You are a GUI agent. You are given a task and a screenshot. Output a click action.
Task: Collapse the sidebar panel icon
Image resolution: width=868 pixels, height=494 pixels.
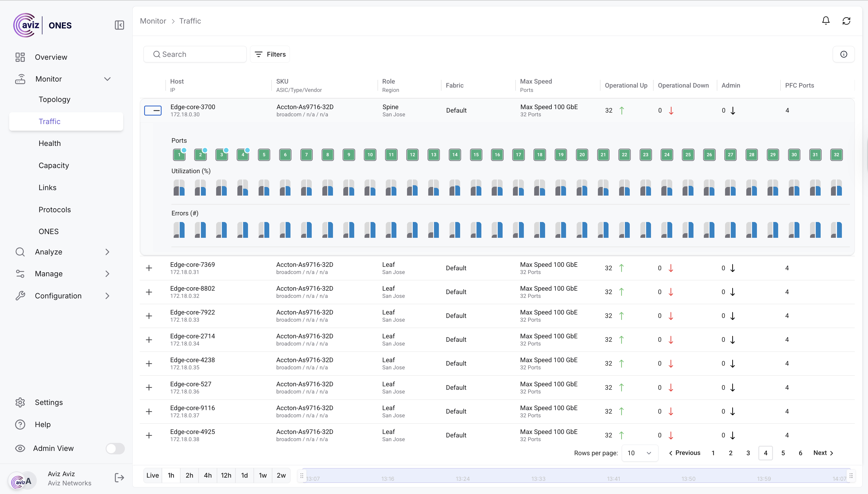(119, 25)
